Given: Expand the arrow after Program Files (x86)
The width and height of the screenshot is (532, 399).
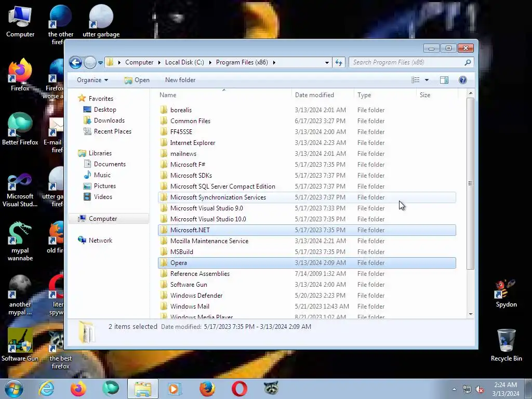Looking at the screenshot, I should (x=274, y=62).
